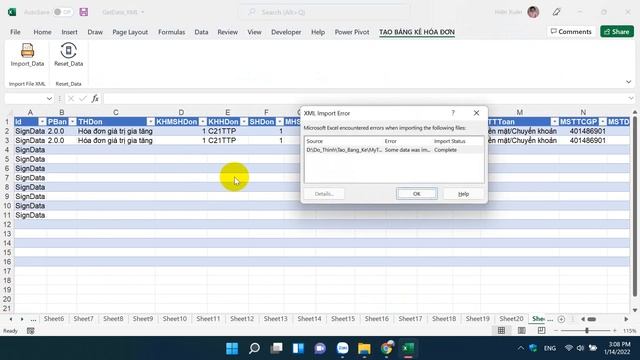
Task: Open the SHDon column filter dropdown
Action: 280,122
